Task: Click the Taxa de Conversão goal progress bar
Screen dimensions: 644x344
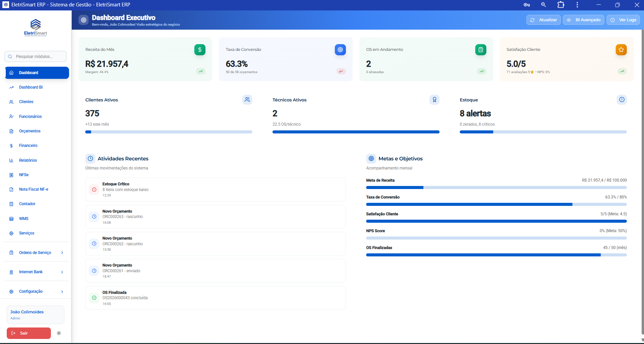Action: coord(496,205)
